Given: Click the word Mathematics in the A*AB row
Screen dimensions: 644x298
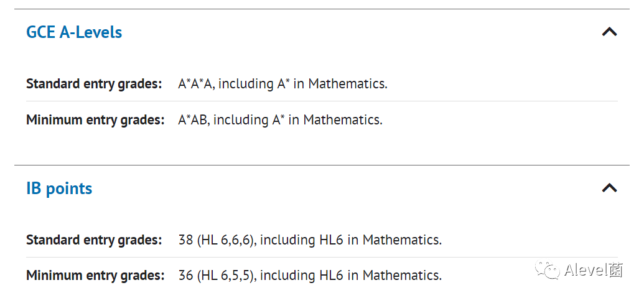Looking at the screenshot, I should pos(343,120).
